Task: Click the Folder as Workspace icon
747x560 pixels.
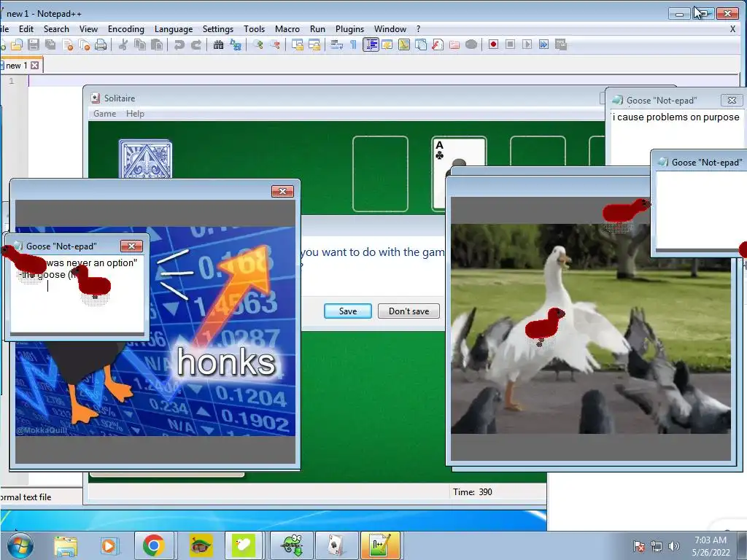Action: point(454,44)
